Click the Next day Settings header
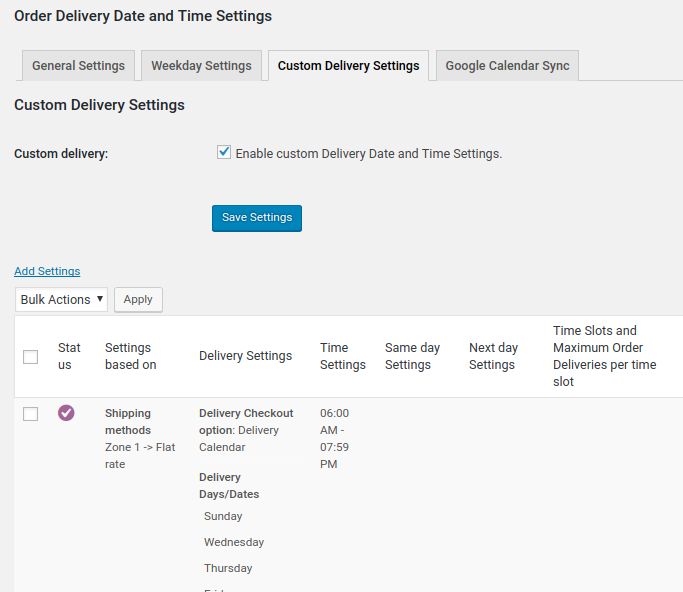The width and height of the screenshot is (683, 592). [x=493, y=356]
